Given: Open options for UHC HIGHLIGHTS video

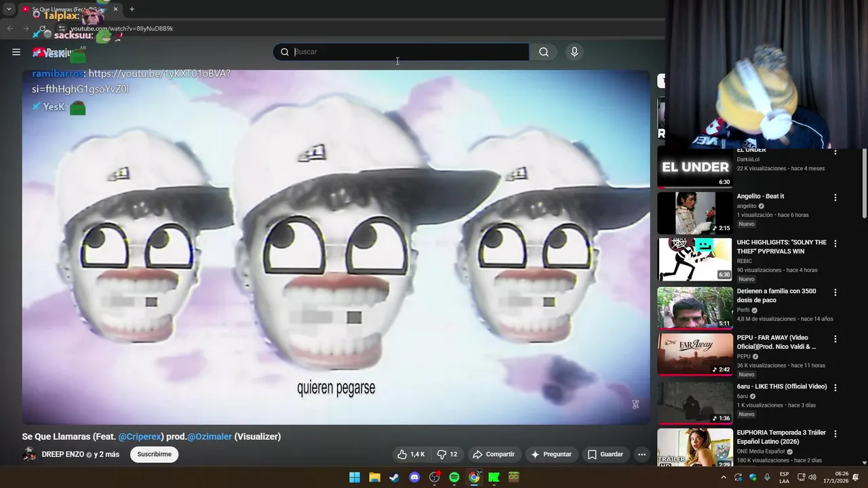Looking at the screenshot, I should tap(835, 243).
